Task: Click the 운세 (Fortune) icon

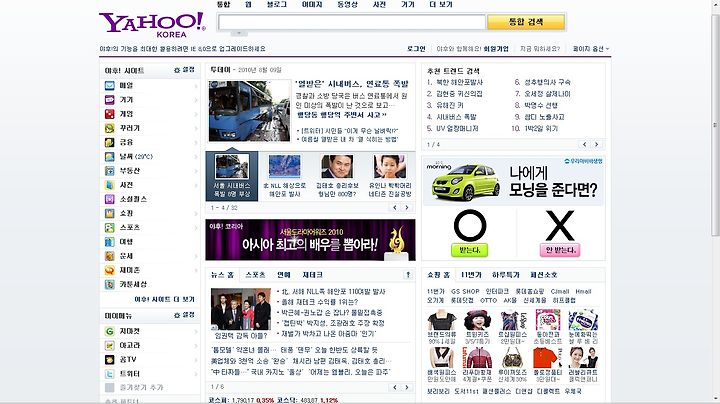Action: pos(110,256)
